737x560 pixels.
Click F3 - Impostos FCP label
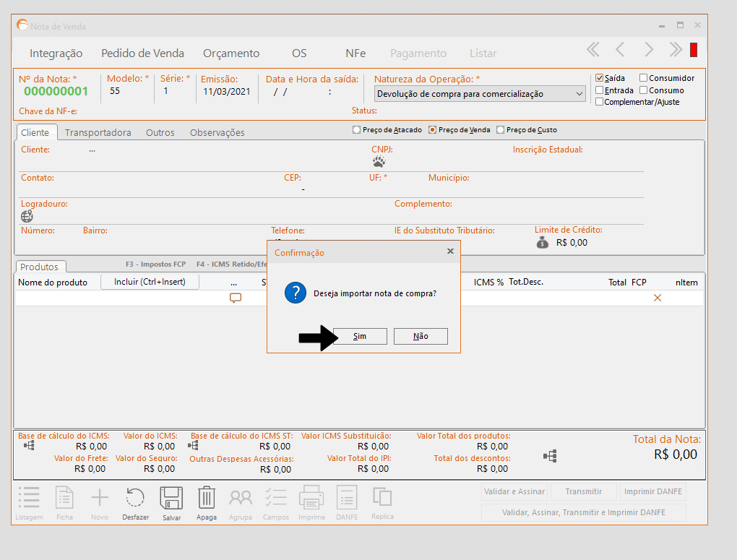coord(155,264)
